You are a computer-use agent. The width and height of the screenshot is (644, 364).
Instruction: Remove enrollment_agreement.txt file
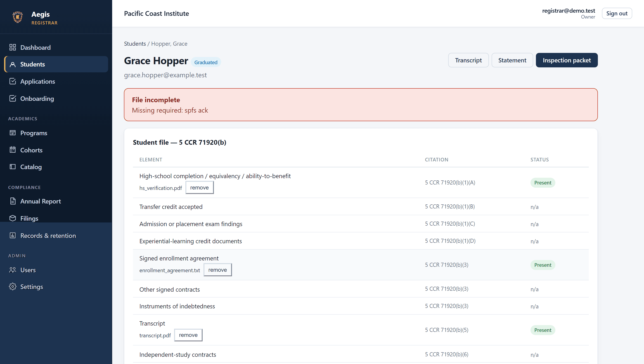[218, 270]
